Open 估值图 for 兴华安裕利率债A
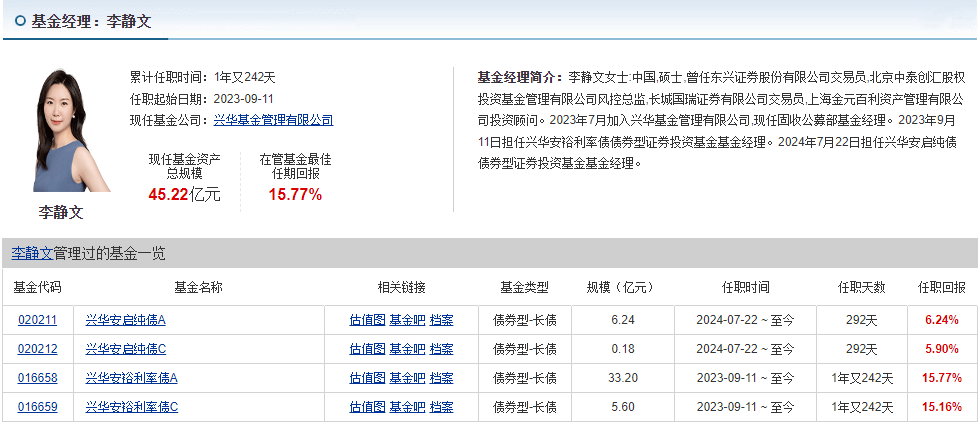Image resolution: width=980 pixels, height=427 pixels. click(368, 378)
